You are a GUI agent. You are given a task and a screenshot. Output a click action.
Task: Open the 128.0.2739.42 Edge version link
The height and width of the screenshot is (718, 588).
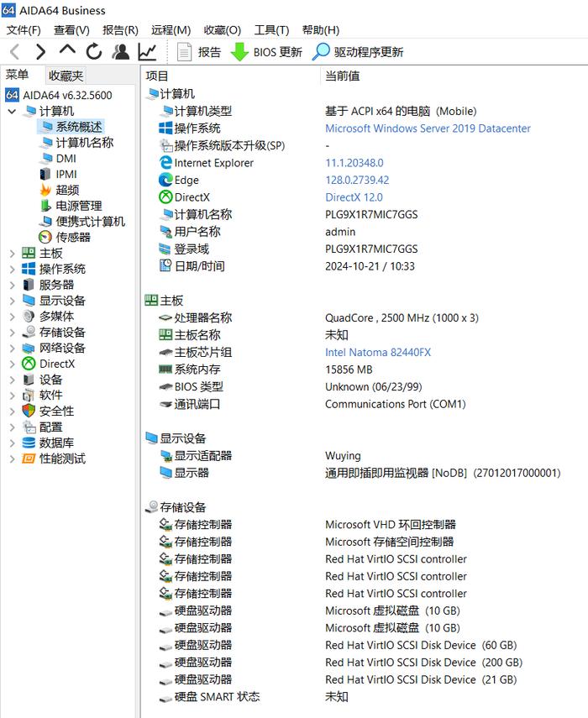point(357,180)
